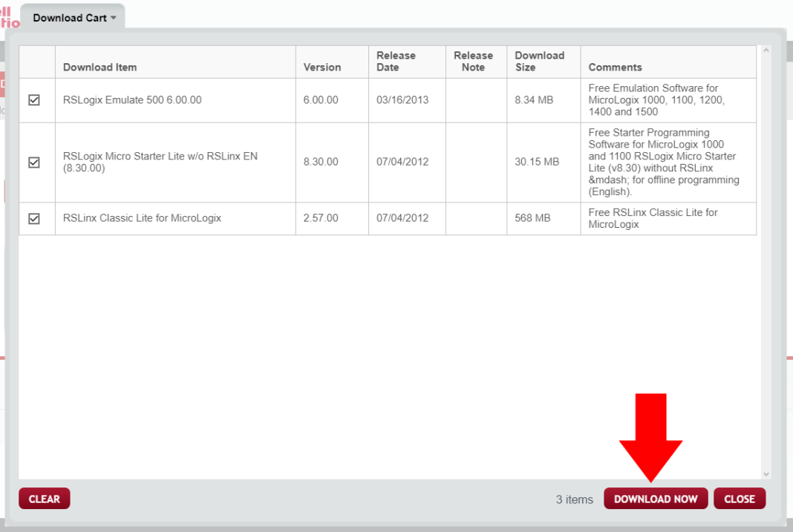Uncheck RSLogix Micro Starter Lite item
This screenshot has height=532, width=793.
[x=36, y=162]
